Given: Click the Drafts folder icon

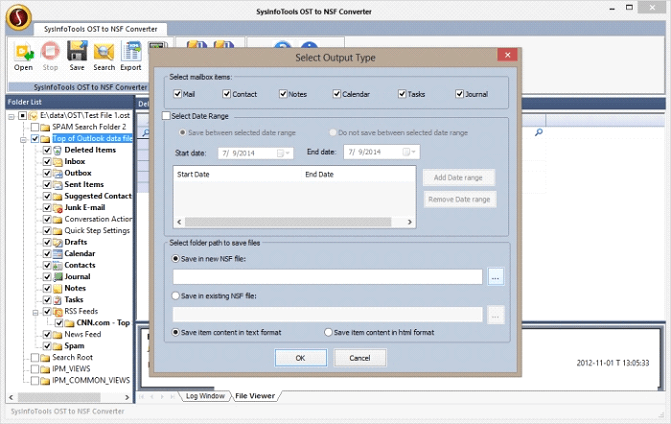Looking at the screenshot, I should pyautogui.click(x=57, y=243).
